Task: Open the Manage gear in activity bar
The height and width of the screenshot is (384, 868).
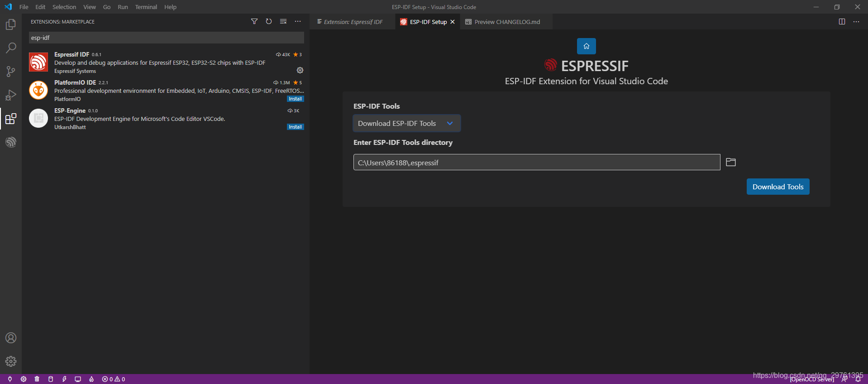Action: pyautogui.click(x=11, y=361)
